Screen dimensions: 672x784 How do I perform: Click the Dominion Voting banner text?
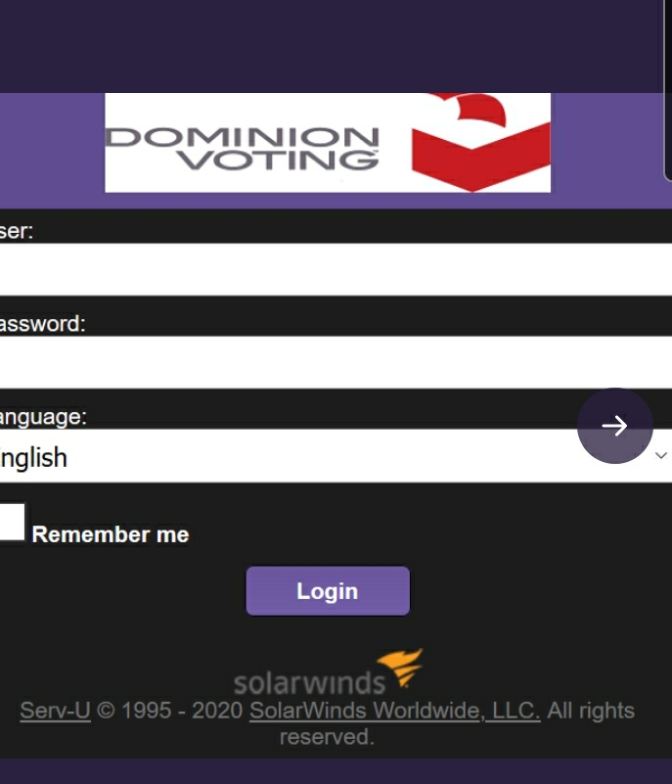[243, 148]
